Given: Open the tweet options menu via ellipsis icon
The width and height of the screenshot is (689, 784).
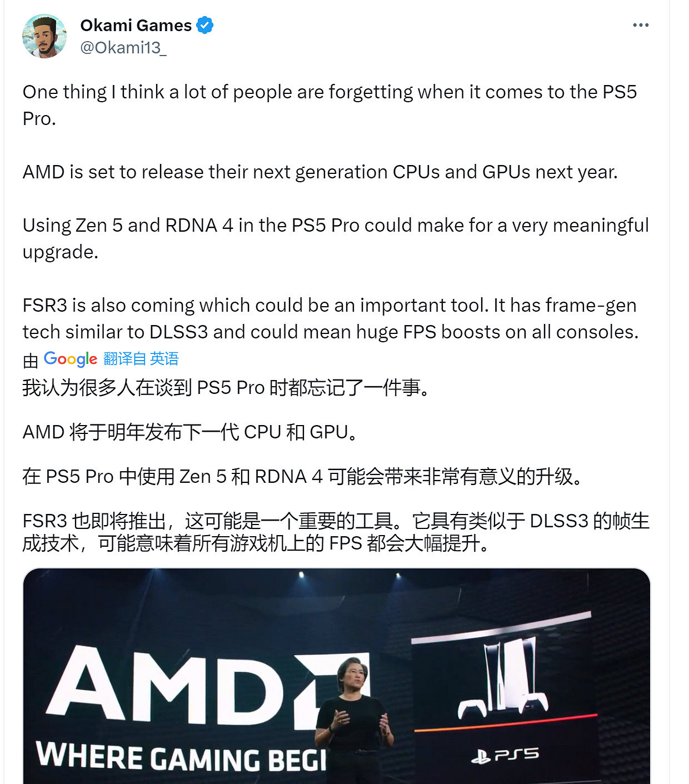Looking at the screenshot, I should click(642, 24).
